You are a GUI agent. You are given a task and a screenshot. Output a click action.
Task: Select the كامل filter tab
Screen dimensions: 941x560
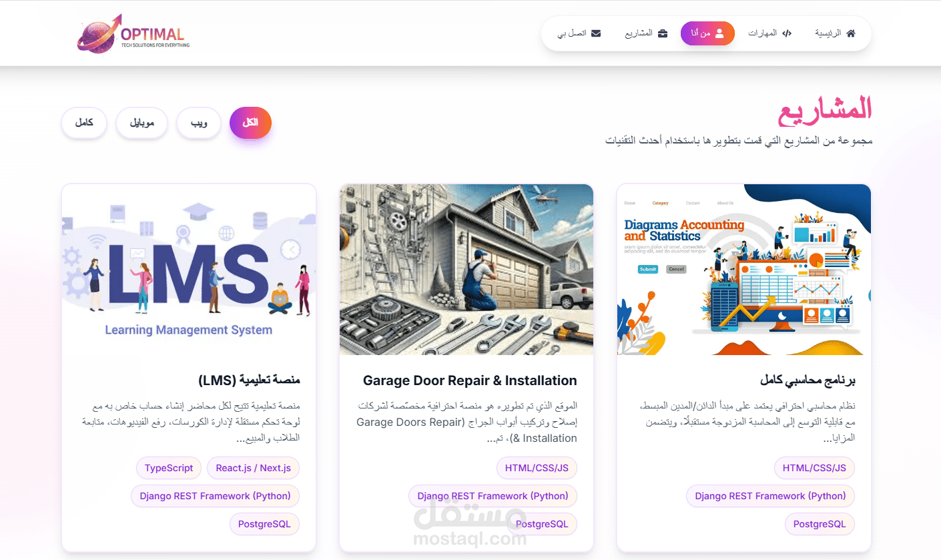84,123
